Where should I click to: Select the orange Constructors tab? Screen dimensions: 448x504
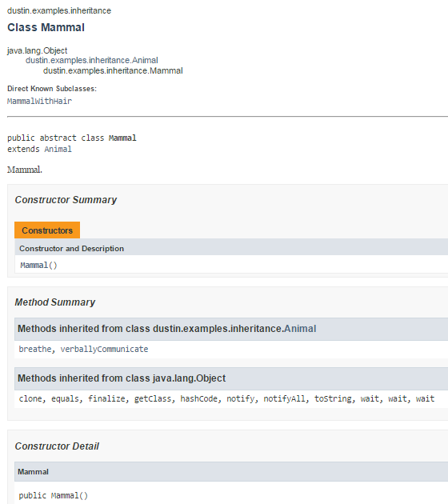[x=47, y=230]
